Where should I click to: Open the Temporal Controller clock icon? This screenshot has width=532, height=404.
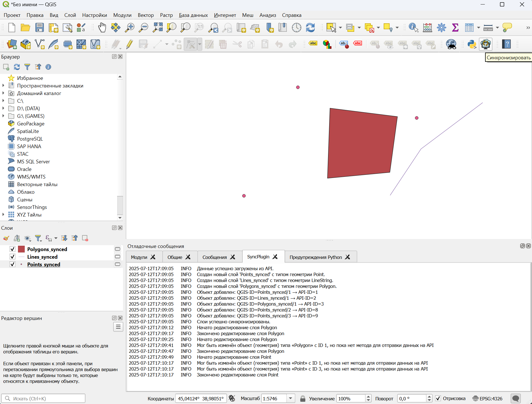click(297, 28)
